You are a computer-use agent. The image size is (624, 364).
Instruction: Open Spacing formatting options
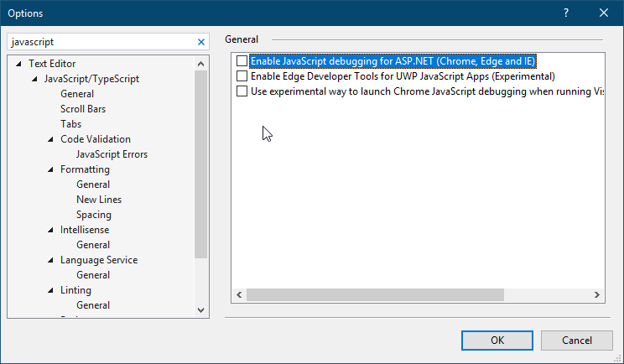93,215
